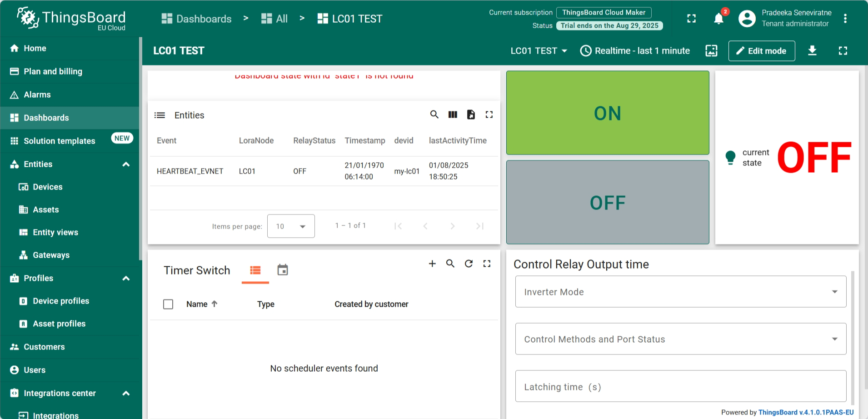Click the ThingsBoard v.4.1.0.1PAAS-EU link
The width and height of the screenshot is (868, 419).
click(x=806, y=412)
